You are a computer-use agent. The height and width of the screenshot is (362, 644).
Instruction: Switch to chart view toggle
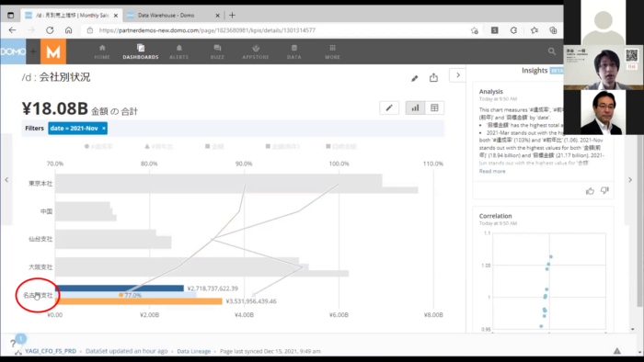coord(415,107)
